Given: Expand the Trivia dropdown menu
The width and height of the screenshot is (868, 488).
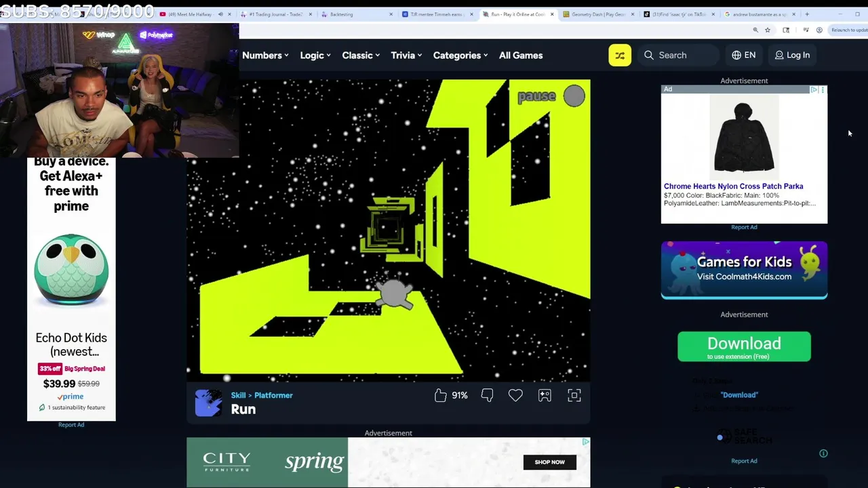Looking at the screenshot, I should coord(406,56).
